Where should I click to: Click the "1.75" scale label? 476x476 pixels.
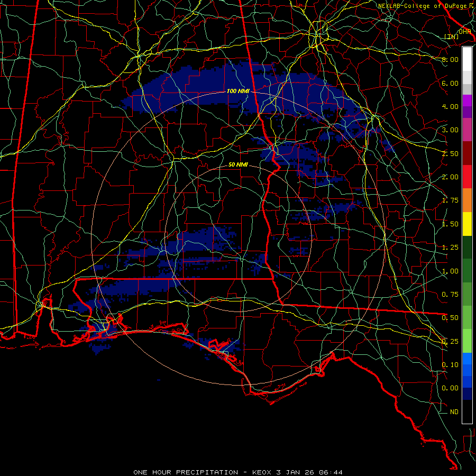[x=450, y=200]
